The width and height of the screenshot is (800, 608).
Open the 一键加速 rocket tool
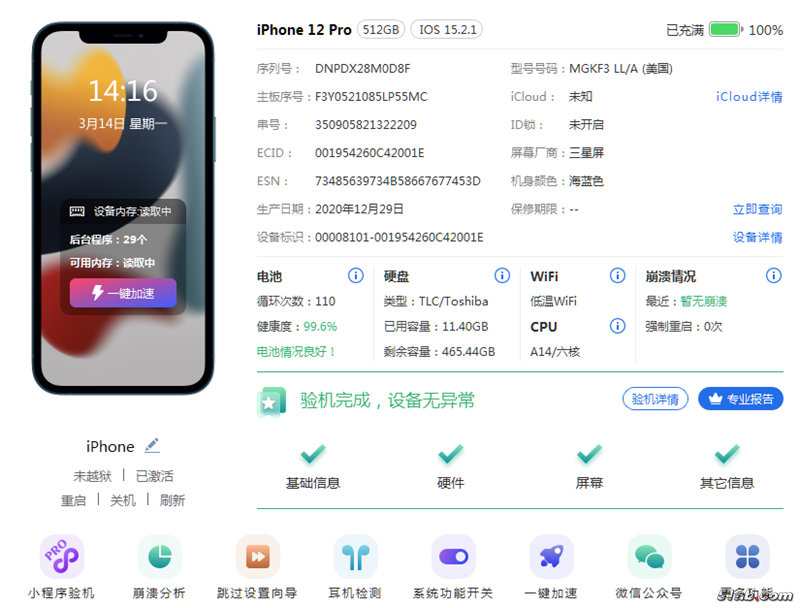[552, 556]
